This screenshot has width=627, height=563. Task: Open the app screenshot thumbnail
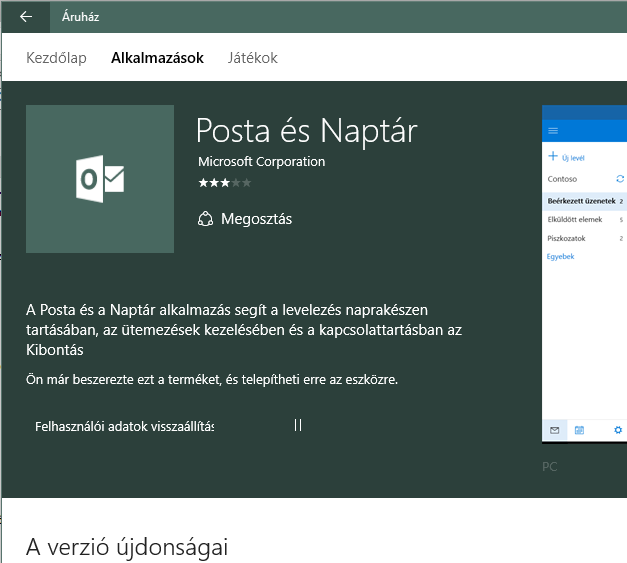[584, 274]
